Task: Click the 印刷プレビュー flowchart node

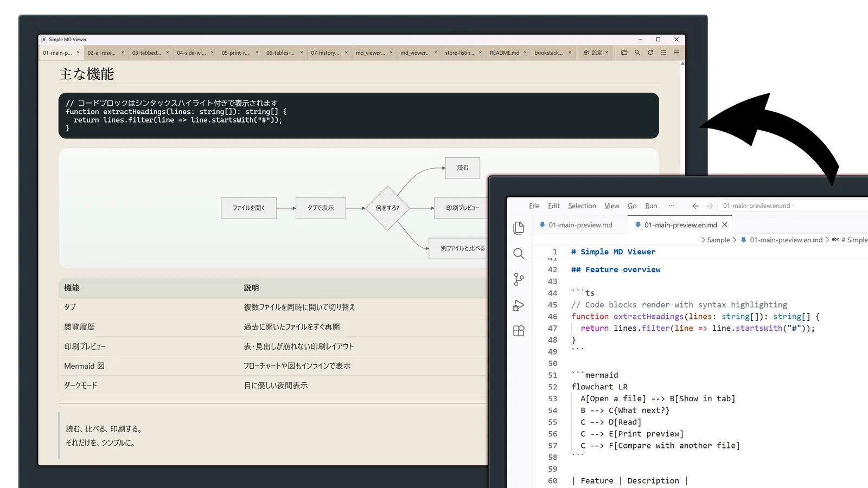Action: click(x=461, y=208)
